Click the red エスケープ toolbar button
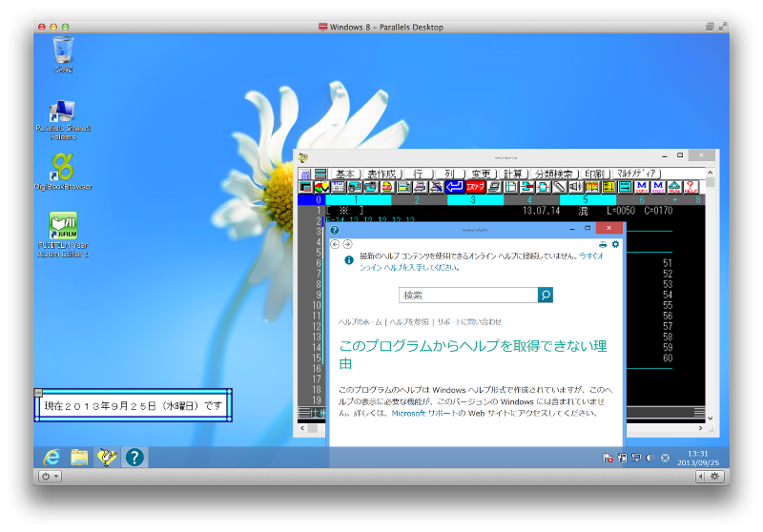The image size is (763, 532). [475, 187]
